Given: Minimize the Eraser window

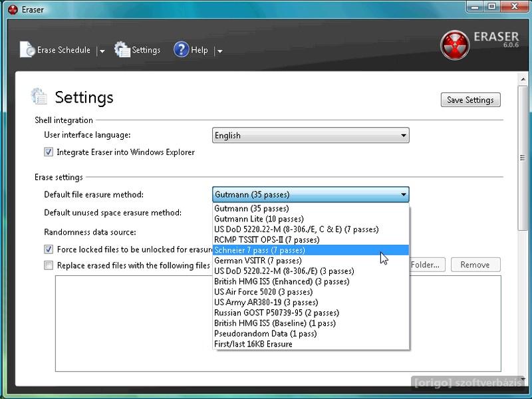Looking at the screenshot, I should (x=475, y=7).
